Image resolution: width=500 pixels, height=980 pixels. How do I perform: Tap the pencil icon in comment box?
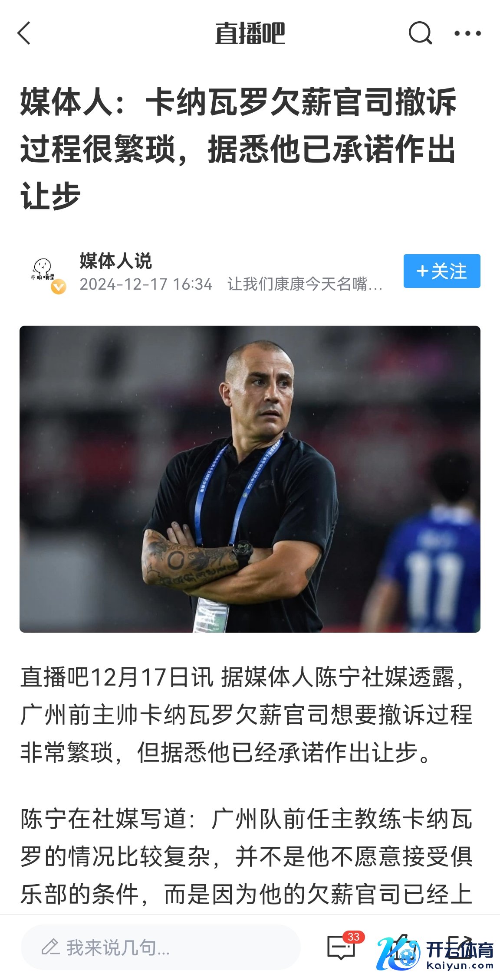click(x=50, y=947)
